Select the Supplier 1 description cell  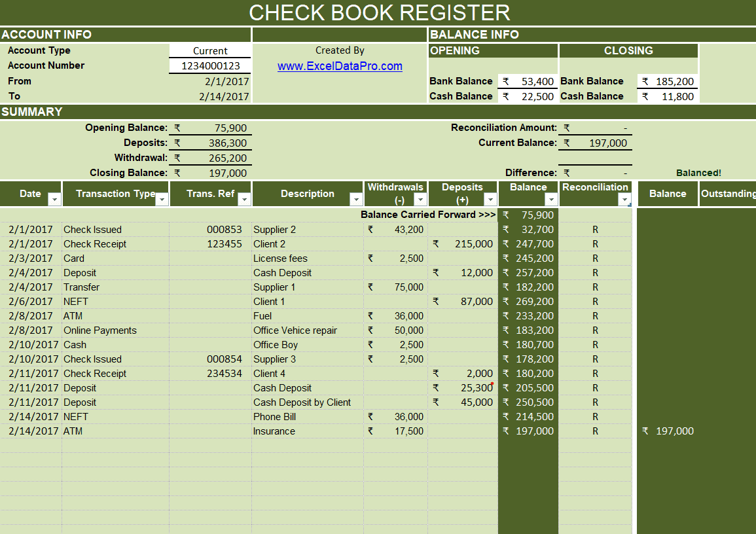(x=307, y=287)
